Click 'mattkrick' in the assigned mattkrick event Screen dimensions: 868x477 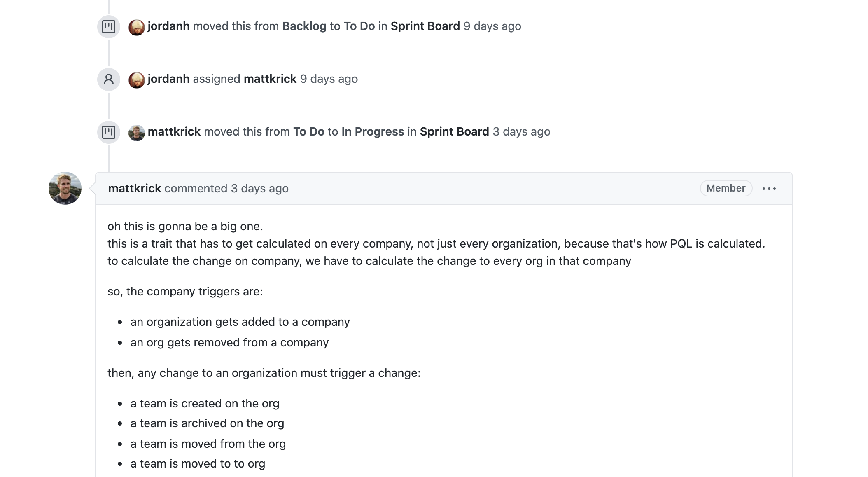coord(270,79)
